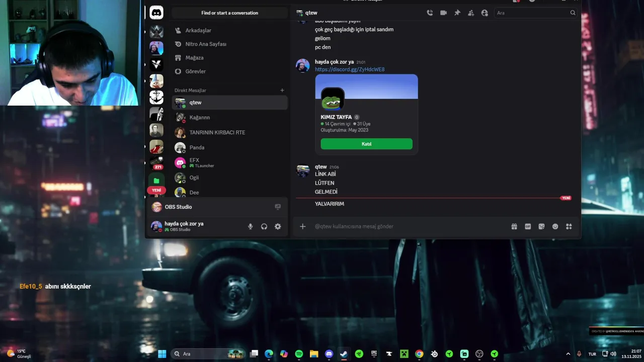
Task: Expand hidden system tray icons chevron
Action: (x=568, y=354)
